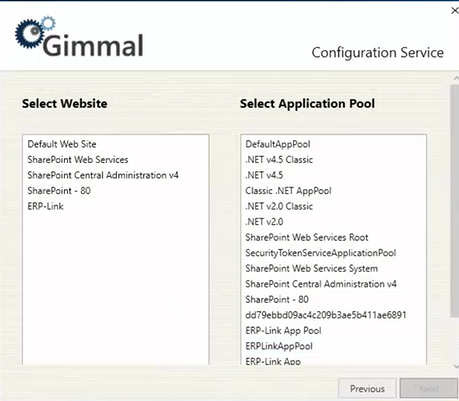Pick the .NET v4.5 application pool
Viewport: 459px width, 401px height.
click(x=264, y=175)
